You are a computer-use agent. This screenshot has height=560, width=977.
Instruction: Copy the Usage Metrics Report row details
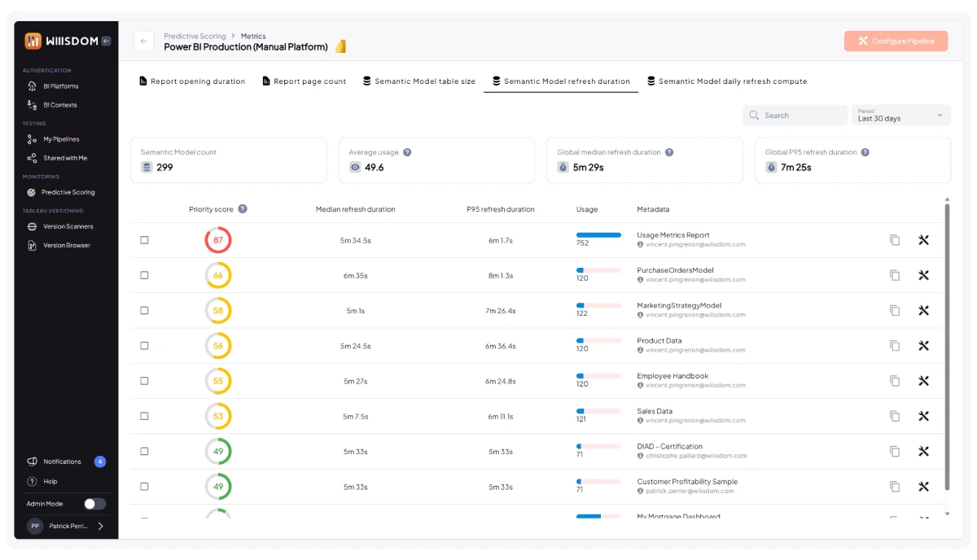tap(894, 240)
